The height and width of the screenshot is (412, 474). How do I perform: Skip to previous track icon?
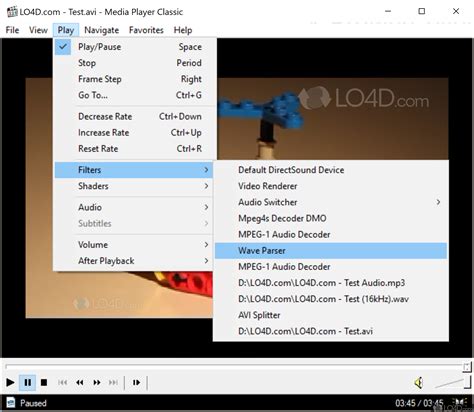62,382
